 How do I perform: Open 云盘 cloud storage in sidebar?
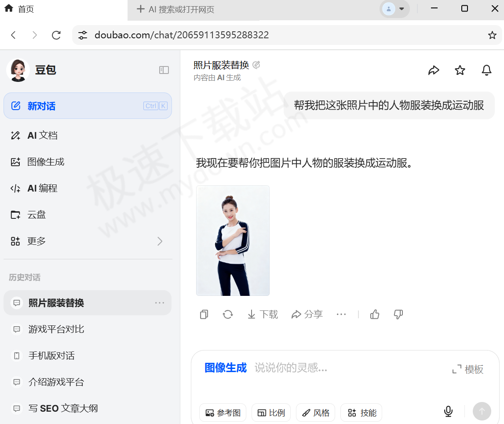click(37, 214)
